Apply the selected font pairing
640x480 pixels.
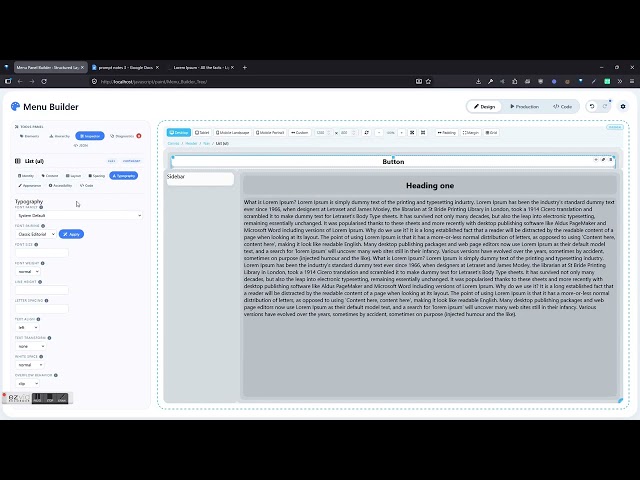pos(71,234)
